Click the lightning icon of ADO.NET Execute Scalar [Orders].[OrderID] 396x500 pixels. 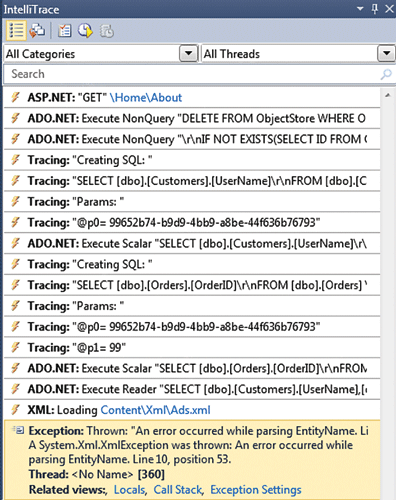[15, 368]
